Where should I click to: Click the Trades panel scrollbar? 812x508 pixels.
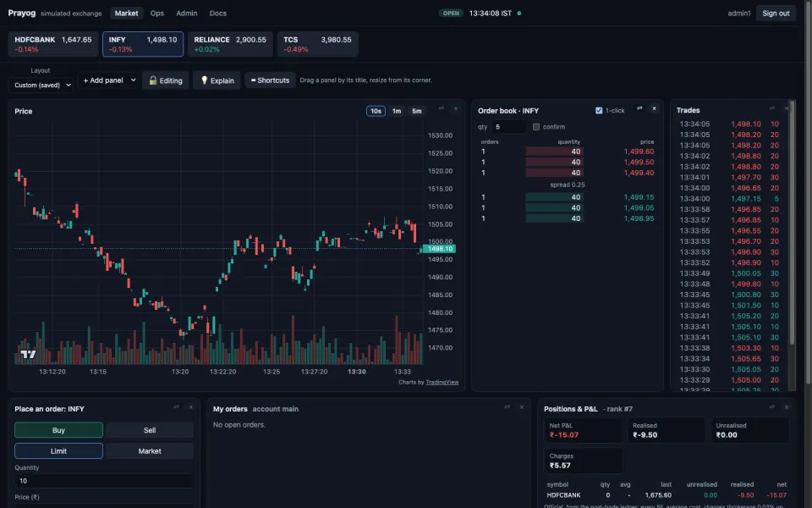[792, 223]
